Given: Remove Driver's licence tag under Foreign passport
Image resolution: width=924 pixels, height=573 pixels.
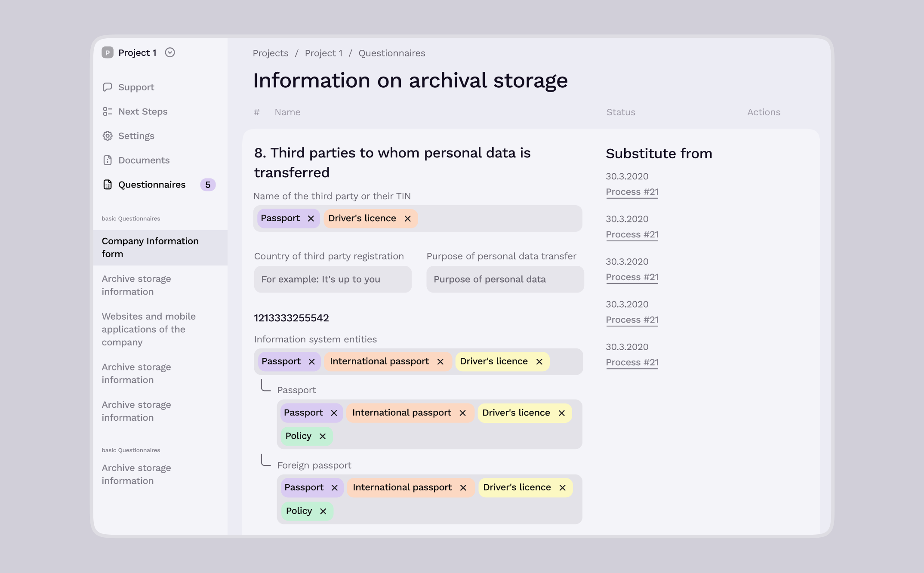Looking at the screenshot, I should point(563,488).
